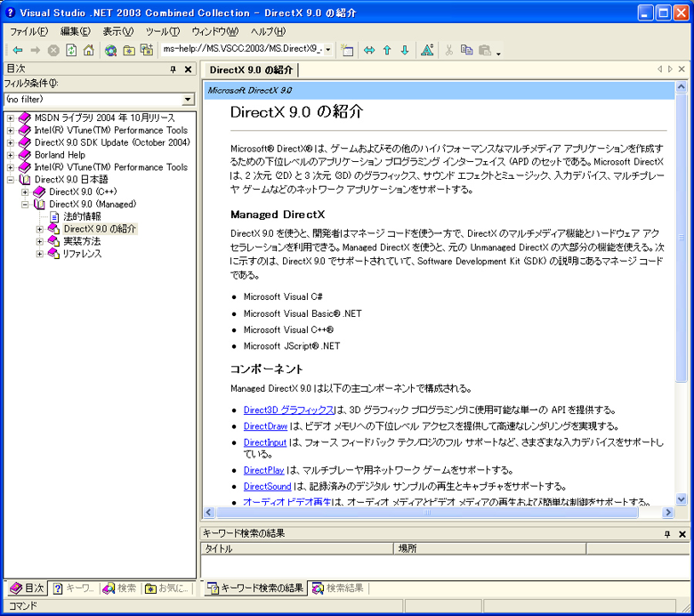Click the 場所 column header
Viewport: 694px width, 616px height.
[x=490, y=548]
